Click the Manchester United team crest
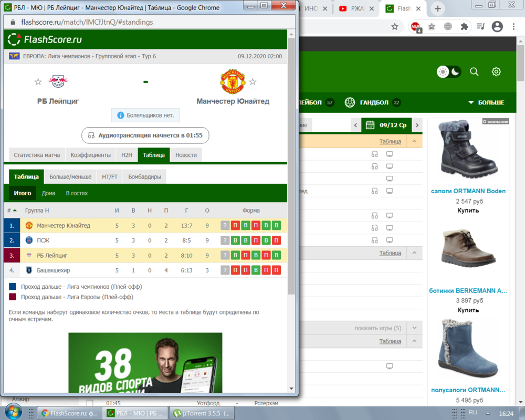 coord(233,82)
